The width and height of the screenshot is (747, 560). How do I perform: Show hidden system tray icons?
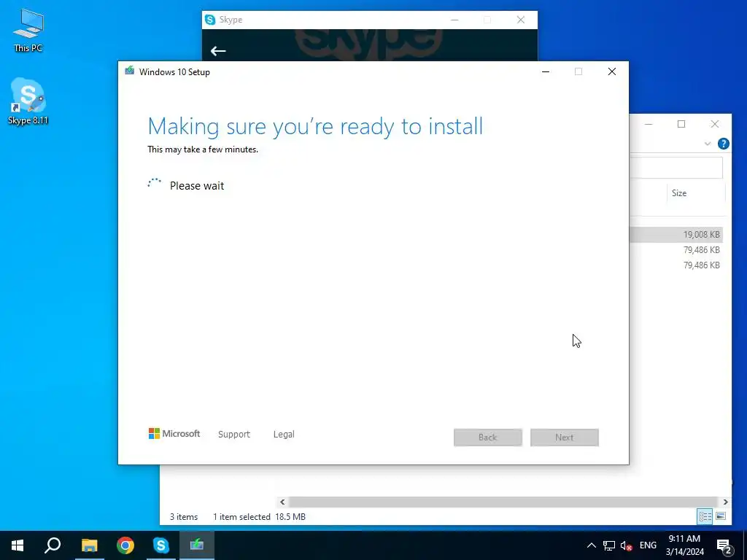tap(591, 545)
